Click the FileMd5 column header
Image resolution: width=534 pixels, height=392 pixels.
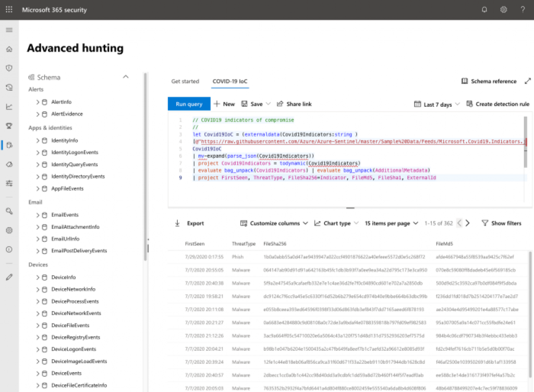click(444, 243)
